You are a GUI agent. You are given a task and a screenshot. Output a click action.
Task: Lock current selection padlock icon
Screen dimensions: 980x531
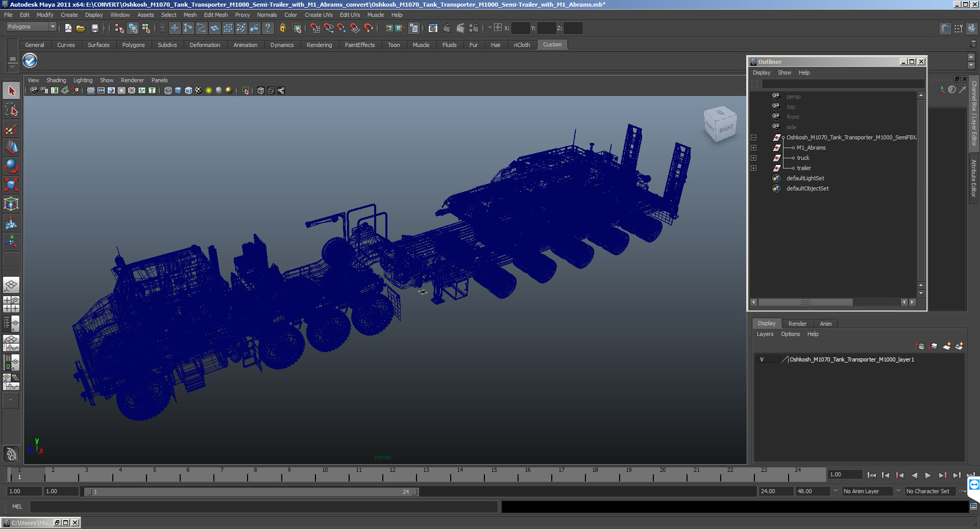[x=282, y=28]
